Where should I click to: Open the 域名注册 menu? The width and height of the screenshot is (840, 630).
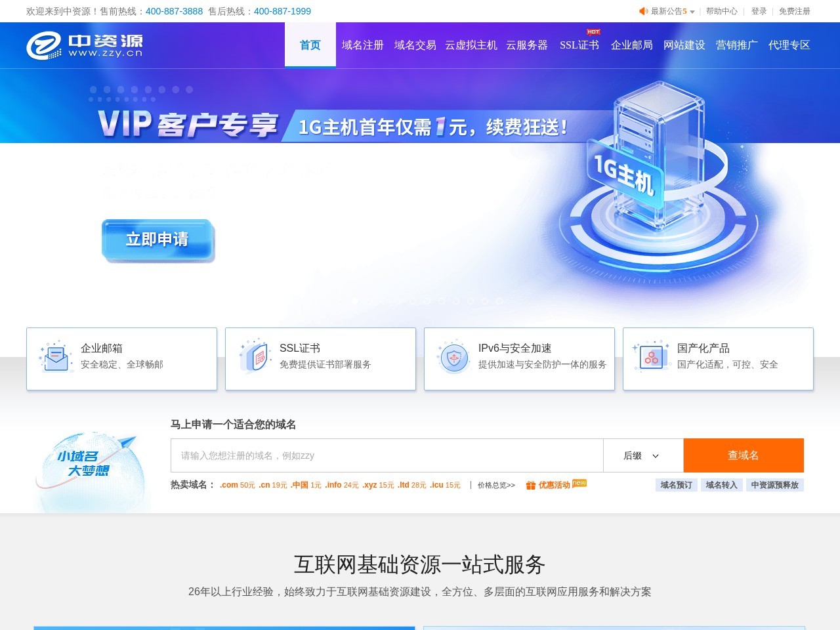(x=362, y=45)
